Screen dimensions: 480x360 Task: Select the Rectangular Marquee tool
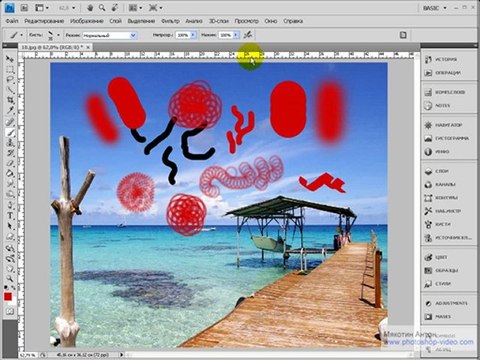pos(10,70)
